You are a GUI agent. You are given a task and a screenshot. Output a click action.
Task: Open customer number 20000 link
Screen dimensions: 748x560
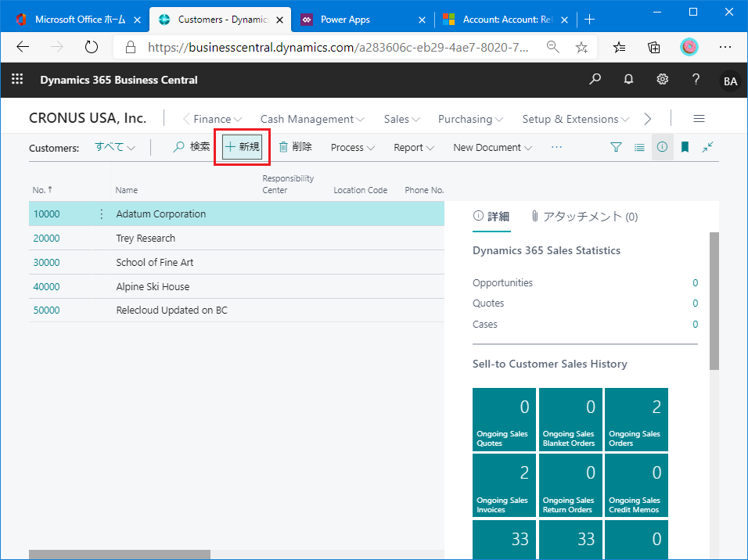click(47, 239)
